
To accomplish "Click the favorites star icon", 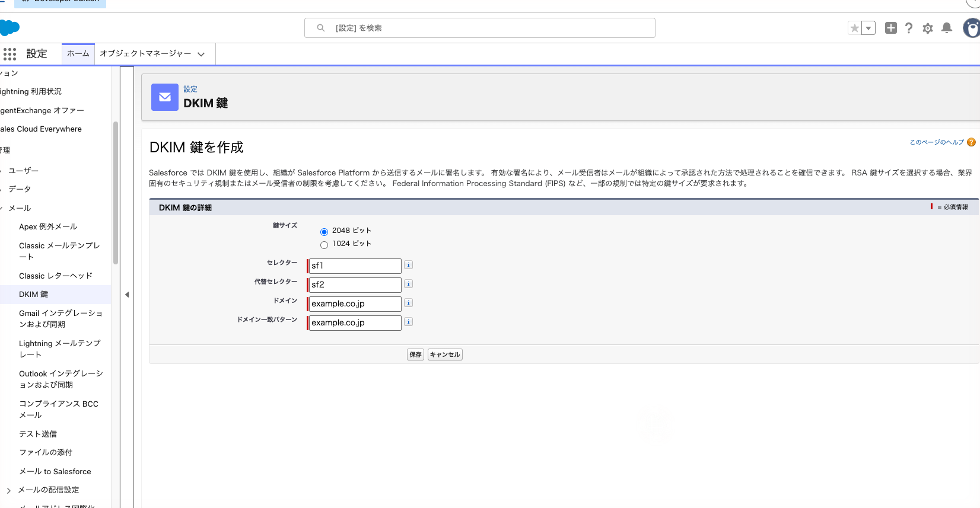I will point(854,28).
